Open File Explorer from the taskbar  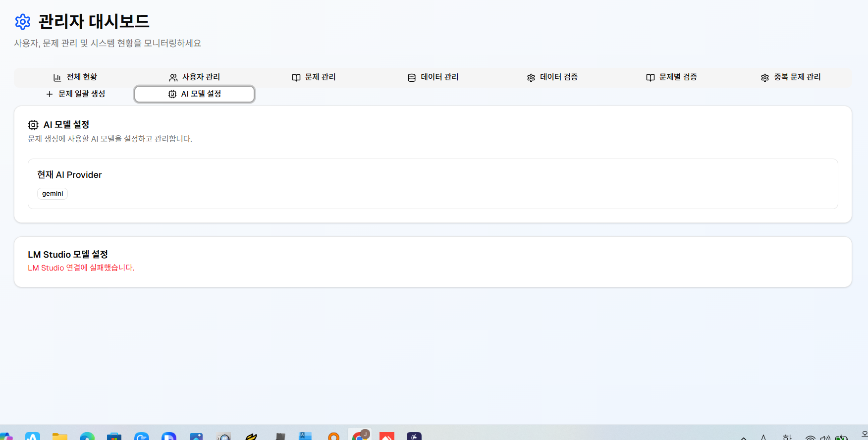(x=60, y=437)
